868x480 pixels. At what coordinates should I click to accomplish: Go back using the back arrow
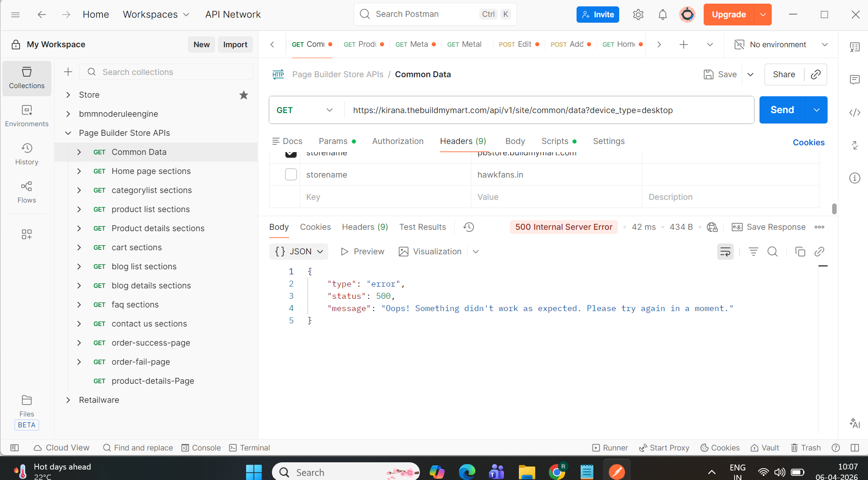42,15
